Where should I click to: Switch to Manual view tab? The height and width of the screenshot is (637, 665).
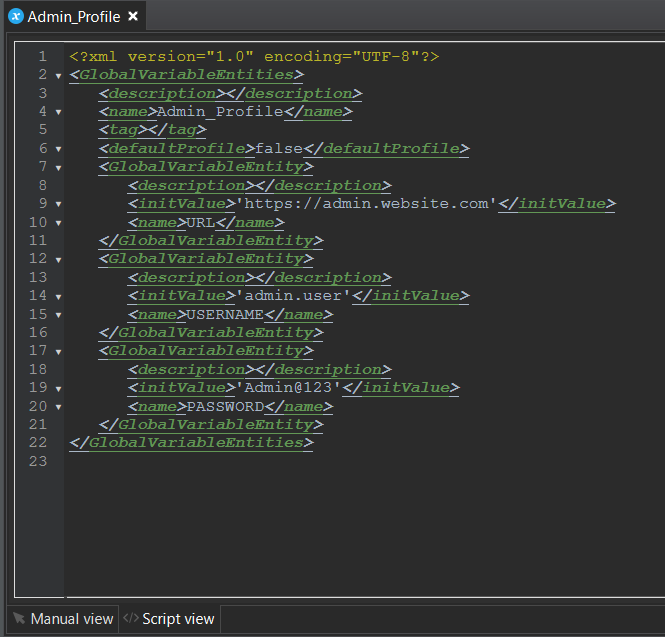tap(62, 619)
